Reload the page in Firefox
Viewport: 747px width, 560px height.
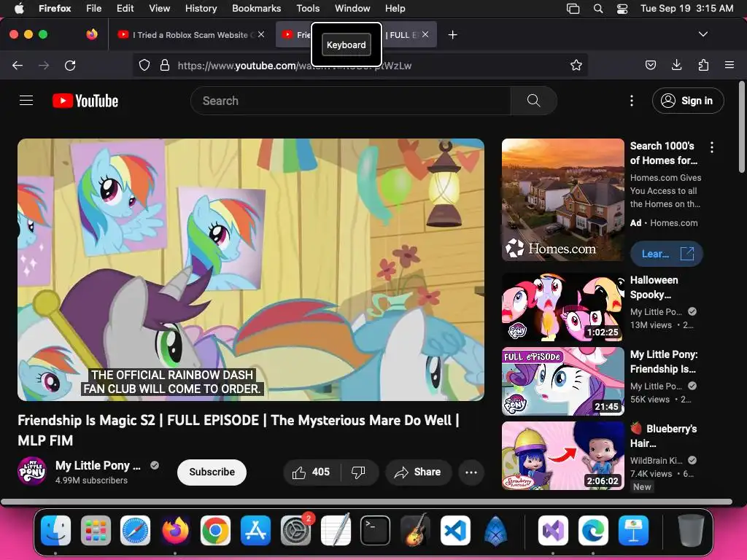[x=70, y=65]
